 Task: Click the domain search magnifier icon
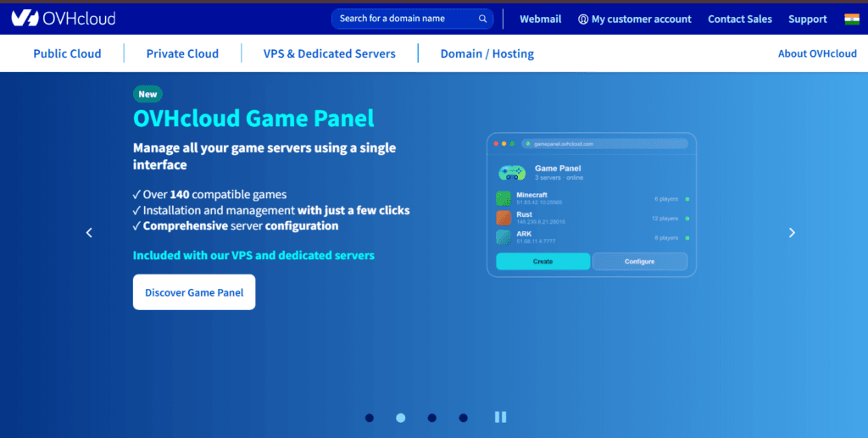tap(482, 19)
